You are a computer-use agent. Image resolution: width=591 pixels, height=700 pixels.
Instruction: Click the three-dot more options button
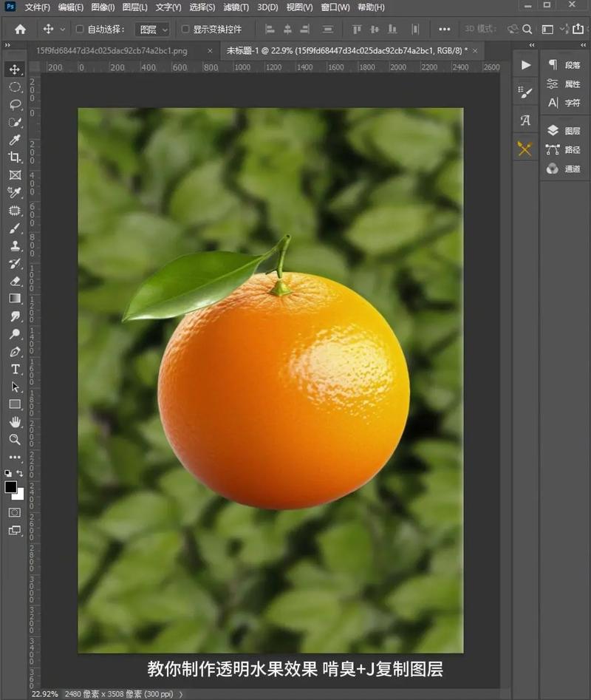444,30
